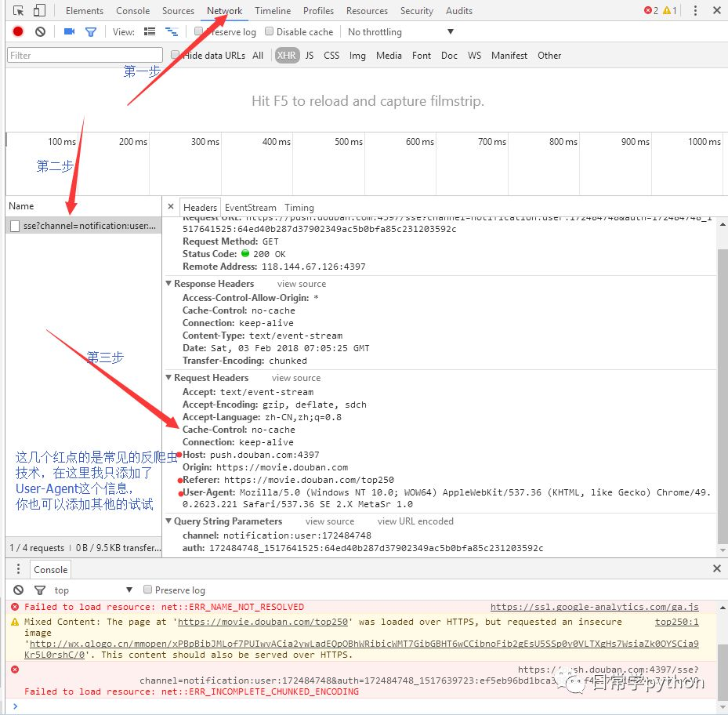Collapse the Response Headers section
The image size is (728, 715).
point(169,283)
